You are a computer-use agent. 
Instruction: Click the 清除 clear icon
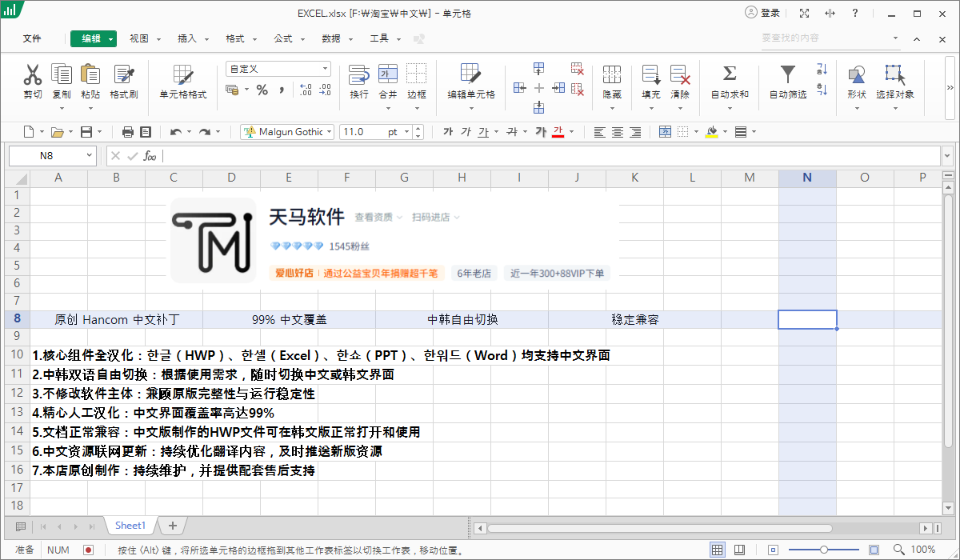(680, 75)
